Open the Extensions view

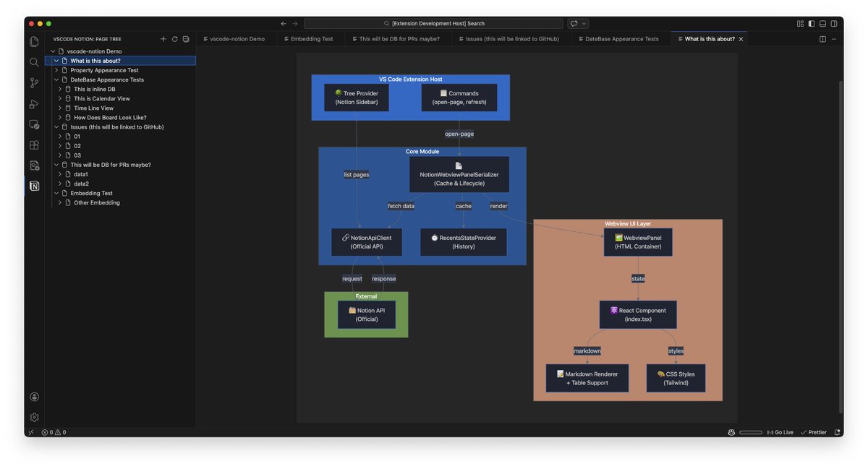34,145
